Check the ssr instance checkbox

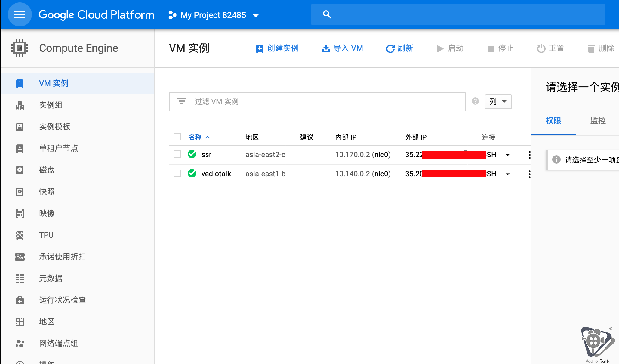177,154
